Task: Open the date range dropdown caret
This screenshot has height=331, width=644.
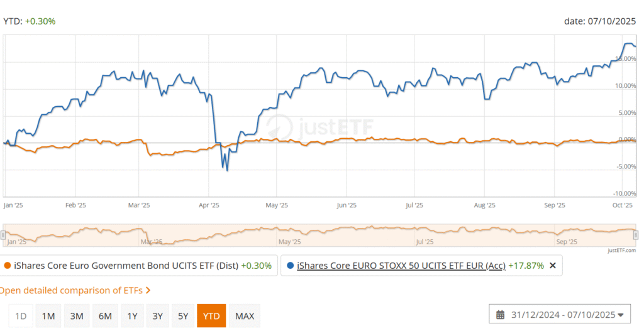Action: 621,315
